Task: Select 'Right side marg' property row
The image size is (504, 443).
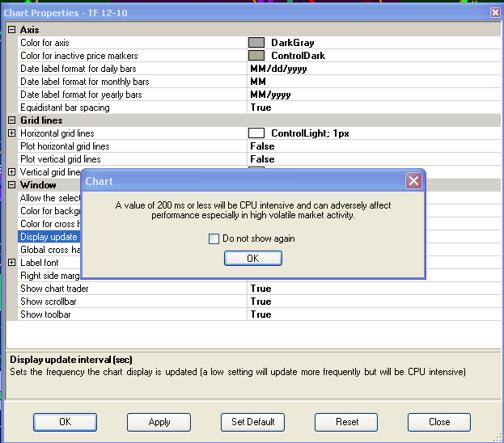Action: pos(49,276)
